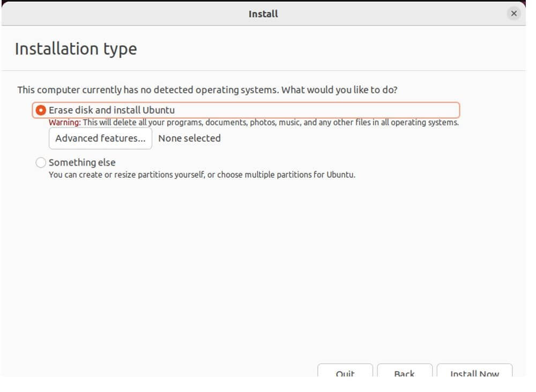The width and height of the screenshot is (536, 392).
Task: Close the Install window
Action: tap(513, 14)
